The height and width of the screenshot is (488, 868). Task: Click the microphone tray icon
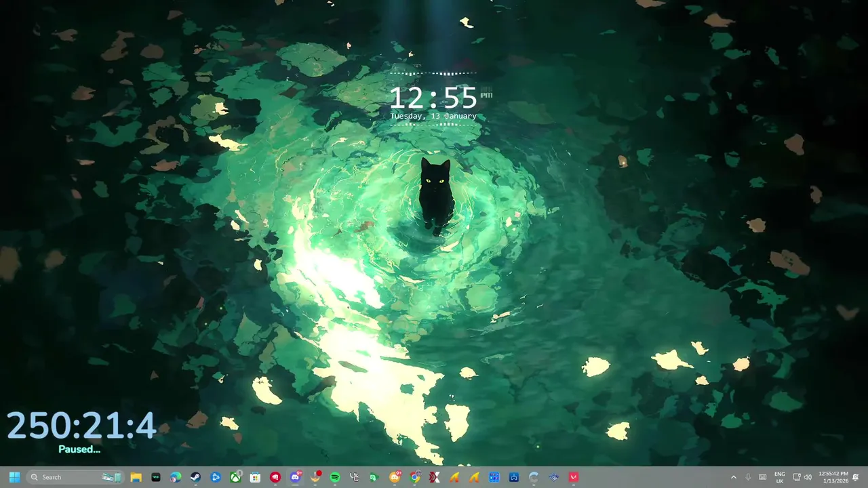(748, 477)
